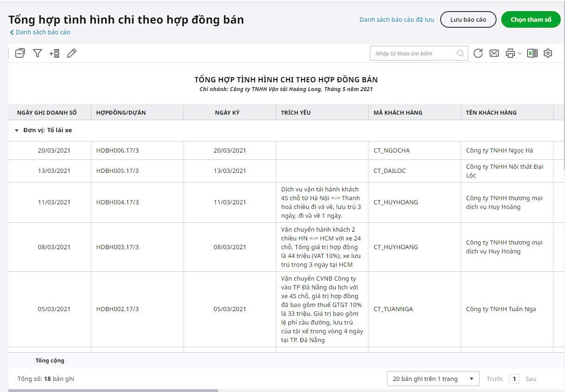Click the collapse all groups icon
The height and width of the screenshot is (392, 565).
coord(20,53)
